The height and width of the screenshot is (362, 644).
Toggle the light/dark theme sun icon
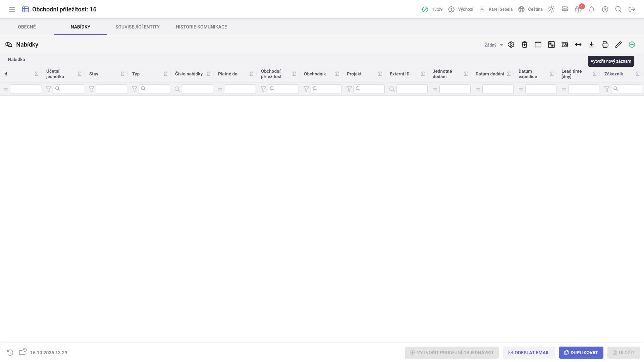pyautogui.click(x=551, y=9)
